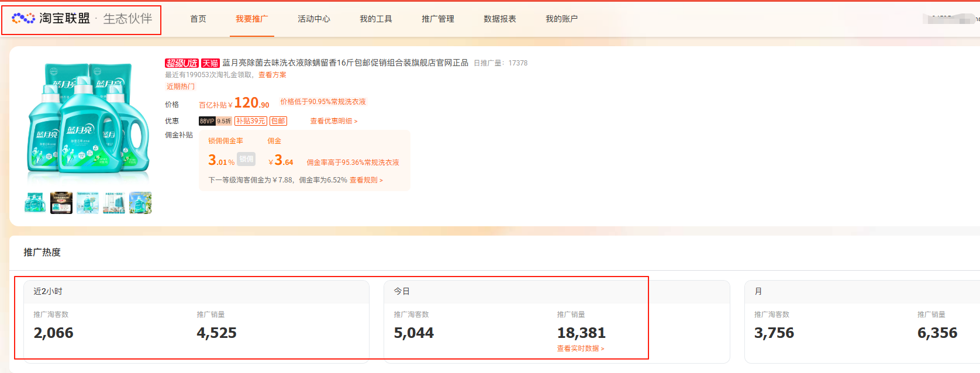The height and width of the screenshot is (373, 980).
Task: Go to 活动中心 in top navigation
Action: (314, 19)
